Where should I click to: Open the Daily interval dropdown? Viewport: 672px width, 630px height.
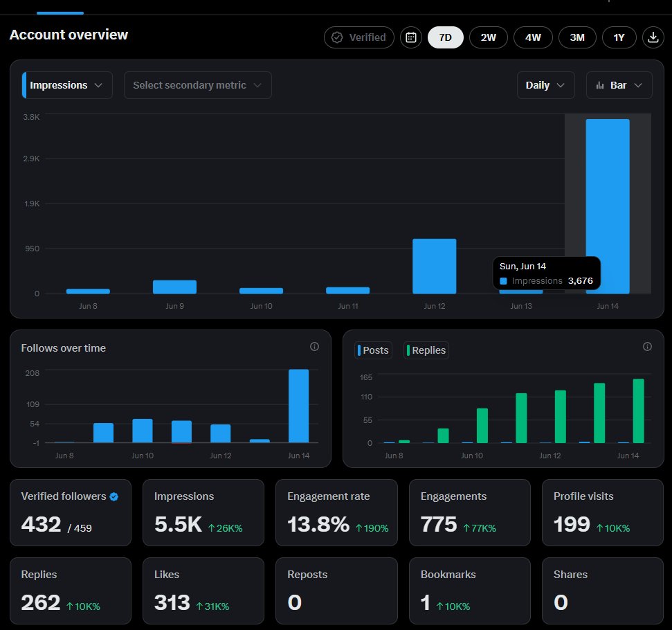coord(545,85)
